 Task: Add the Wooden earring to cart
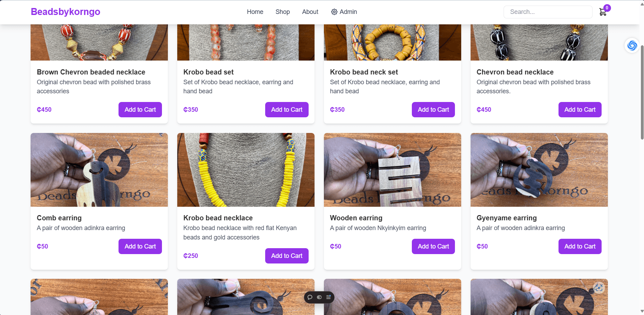[x=433, y=246]
